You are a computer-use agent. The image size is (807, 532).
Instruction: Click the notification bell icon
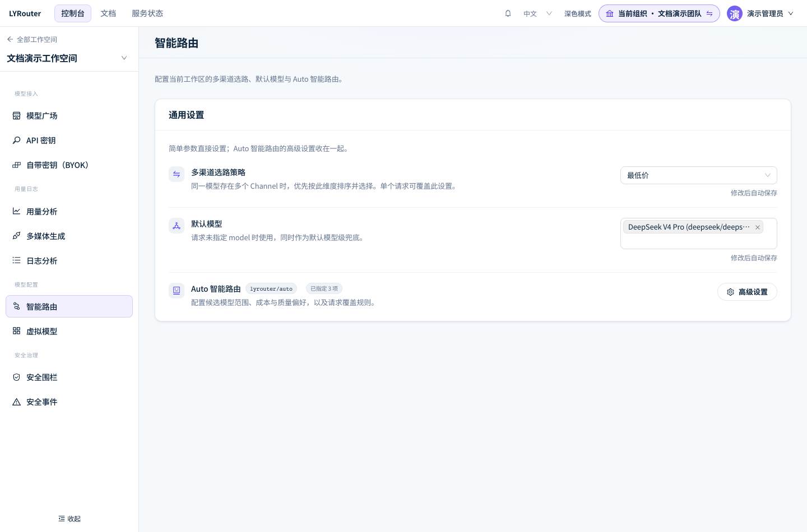point(508,13)
